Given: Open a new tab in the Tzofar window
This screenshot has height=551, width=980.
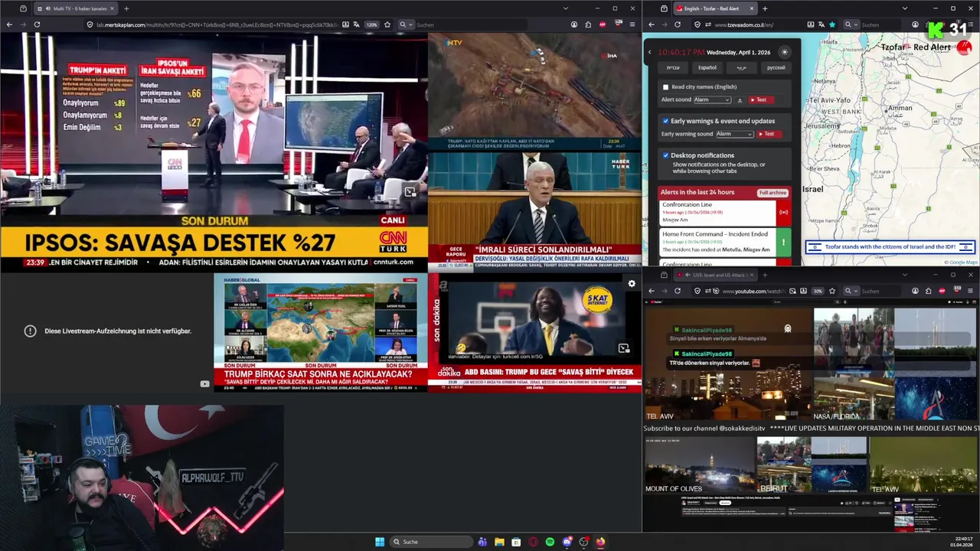Looking at the screenshot, I should tap(765, 8).
